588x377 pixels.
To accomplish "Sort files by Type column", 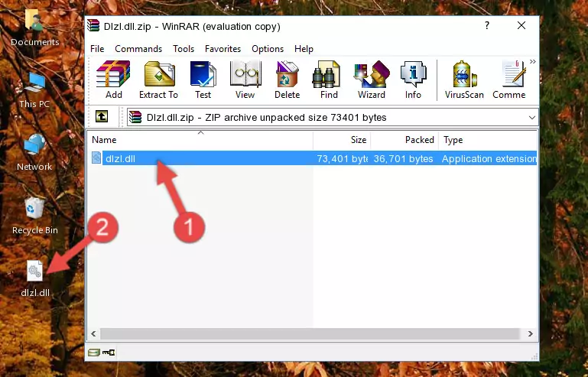I will pos(488,139).
